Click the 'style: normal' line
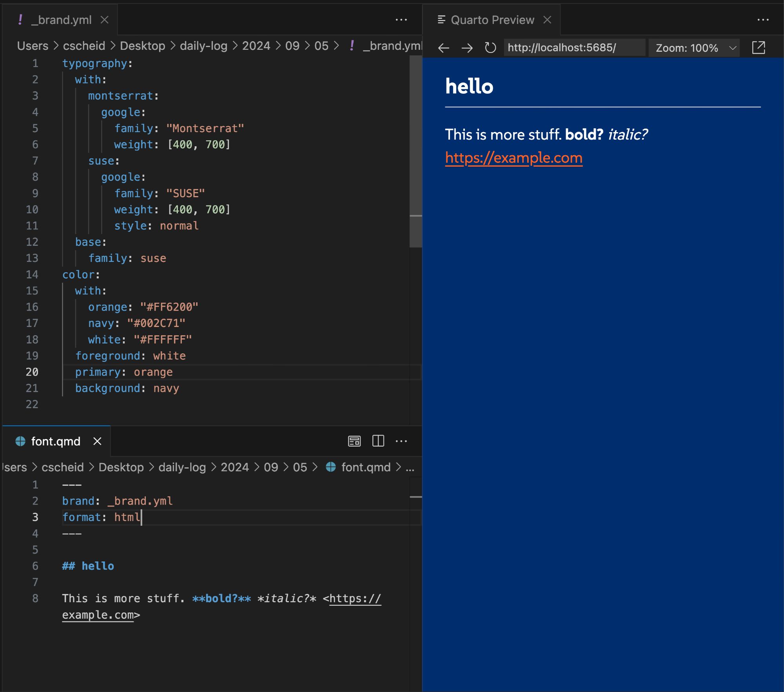This screenshot has width=784, height=692. click(156, 226)
